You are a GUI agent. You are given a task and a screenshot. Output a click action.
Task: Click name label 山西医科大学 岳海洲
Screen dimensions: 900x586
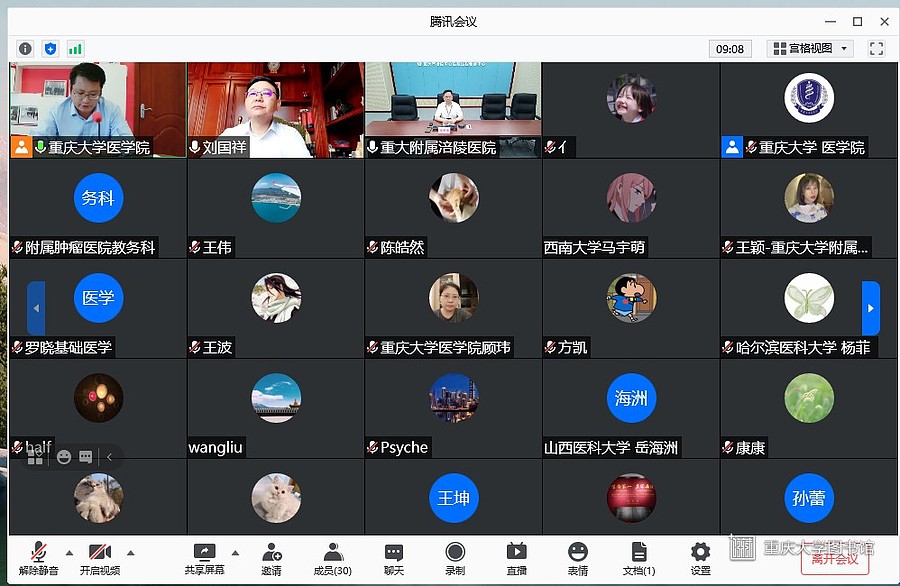(x=611, y=447)
